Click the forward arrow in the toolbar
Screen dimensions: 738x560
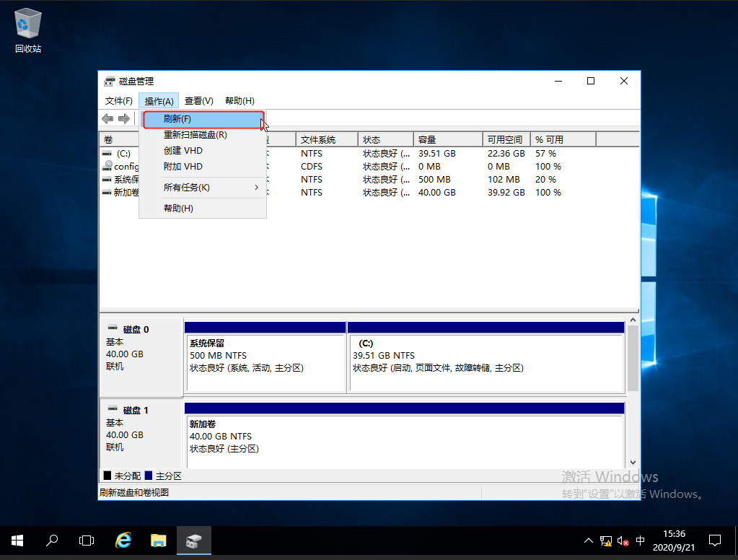click(x=123, y=118)
